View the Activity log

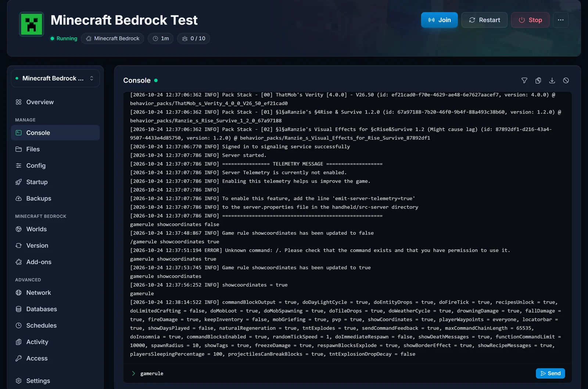55,342
